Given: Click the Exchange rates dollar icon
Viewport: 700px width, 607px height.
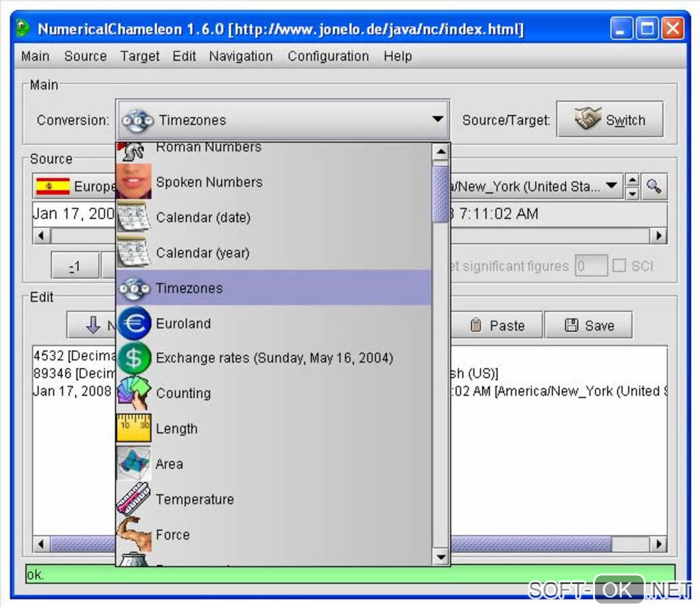Looking at the screenshot, I should [x=134, y=358].
